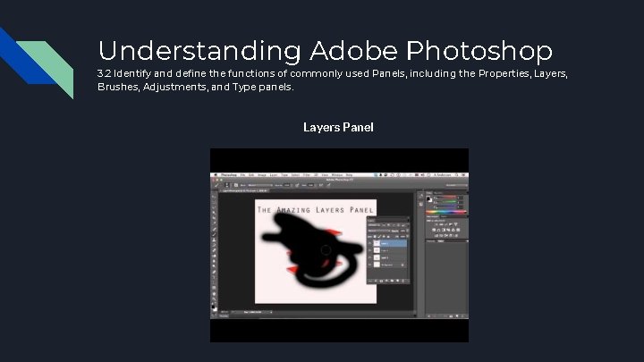Click the History icon in collapsed dock

(421, 196)
